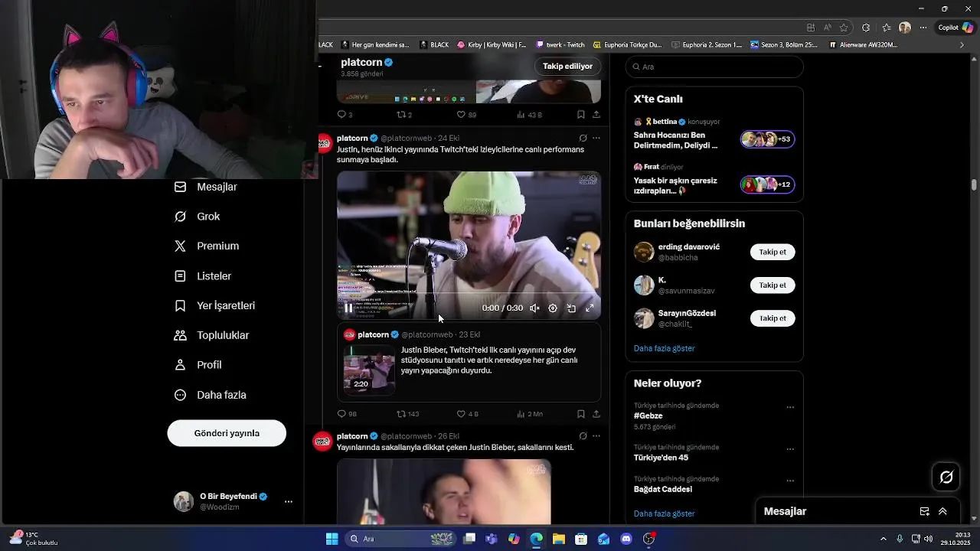Open Discord from the taskbar
This screenshot has width=980, height=551.
pos(626,539)
